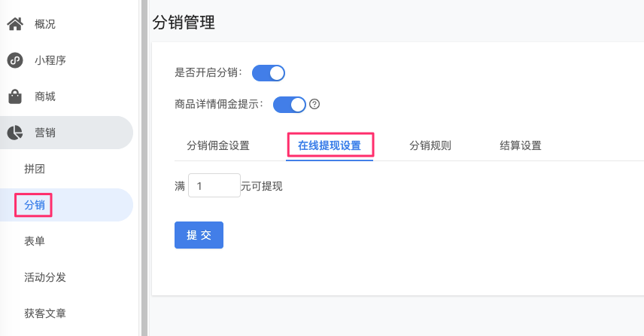Toggle the 商品详情佣金提示 switch

290,105
